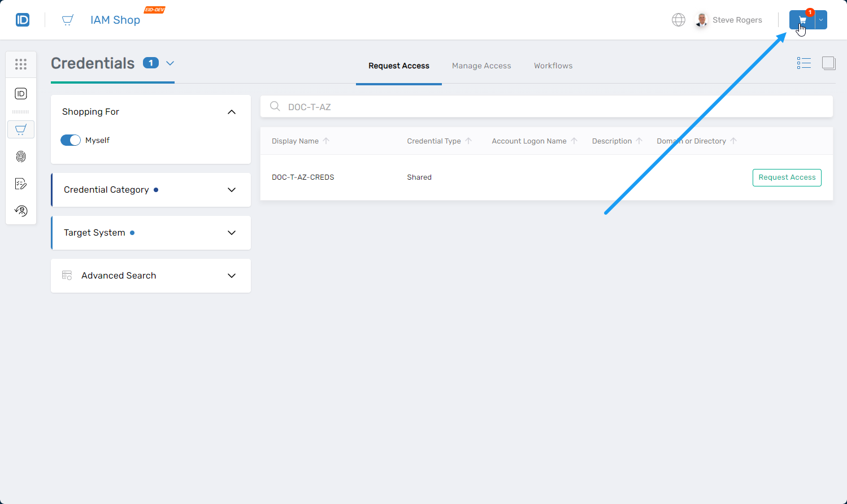Screen dimensions: 847x504
Task: Click the IAM Shop title link
Action: coord(115,20)
